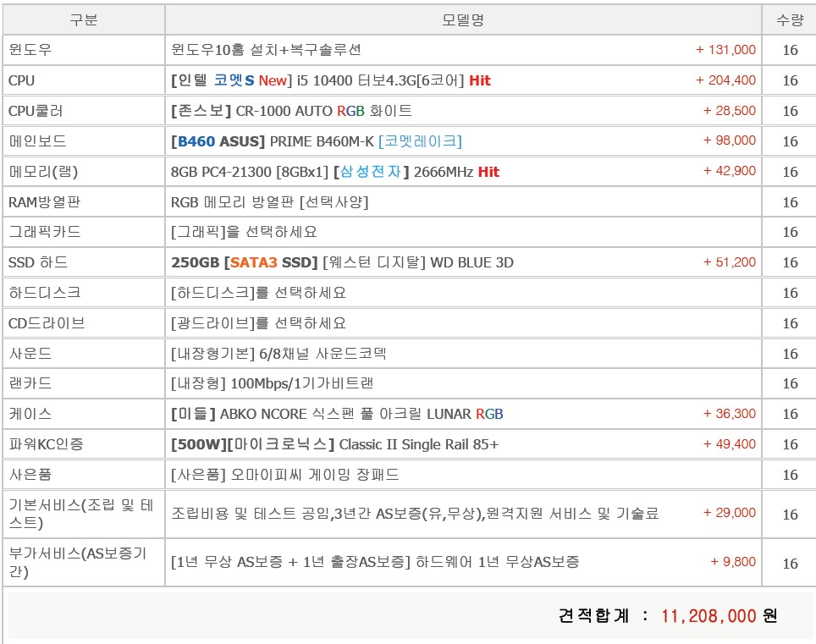Click the '+ 9,800' price

click(733, 562)
